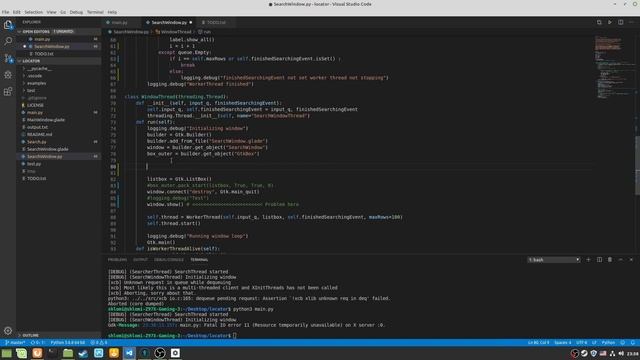The height and width of the screenshot is (360, 640).
Task: Click errors and warnings count in status bar
Action: (98, 342)
